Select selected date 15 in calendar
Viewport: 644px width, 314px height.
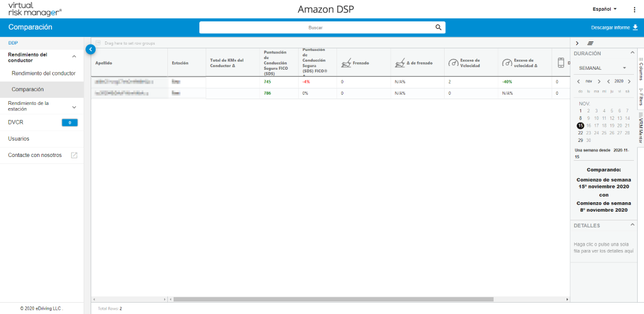[x=580, y=126]
